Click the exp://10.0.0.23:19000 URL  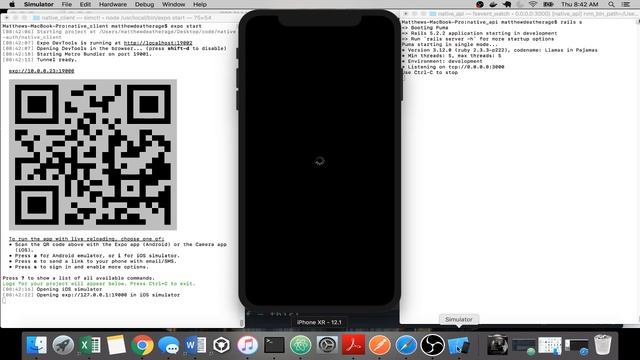point(41,71)
